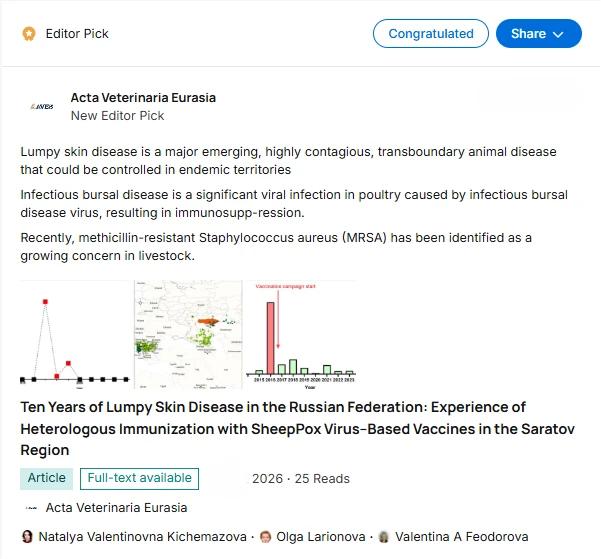Image resolution: width=601 pixels, height=559 pixels.
Task: Click Natalya Valentinovna Kichemazova's avatar
Action: [27, 536]
